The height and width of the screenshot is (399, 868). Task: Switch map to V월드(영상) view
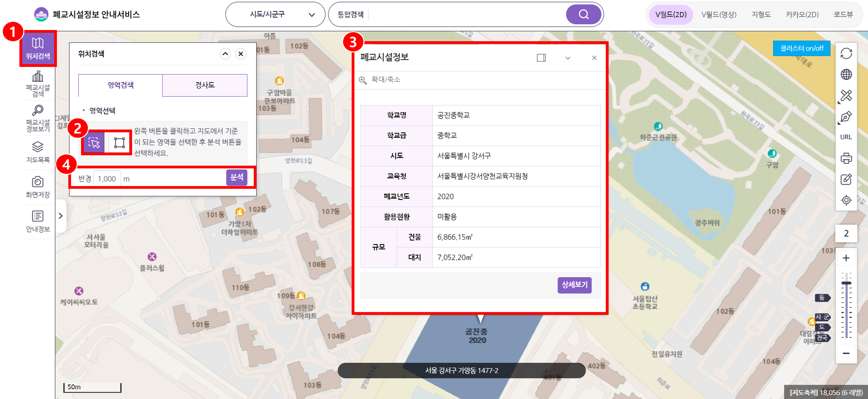click(x=719, y=15)
